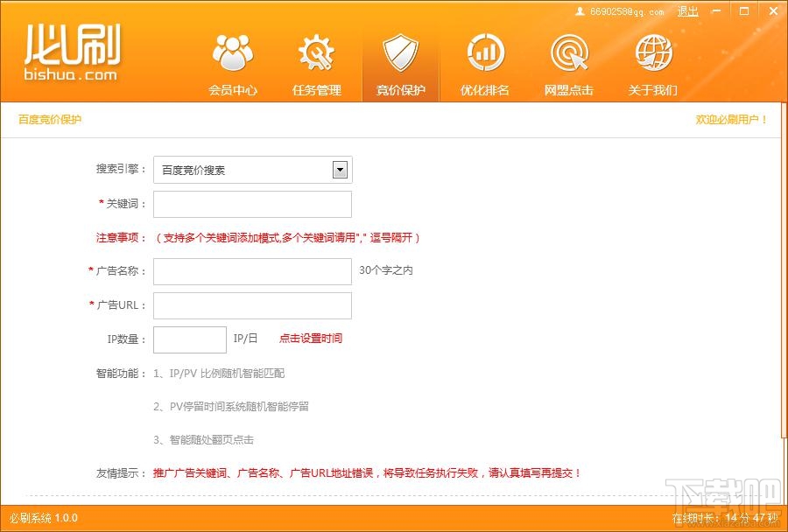
Task: Switch to the 任务管理 tab label
Action: coord(317,90)
